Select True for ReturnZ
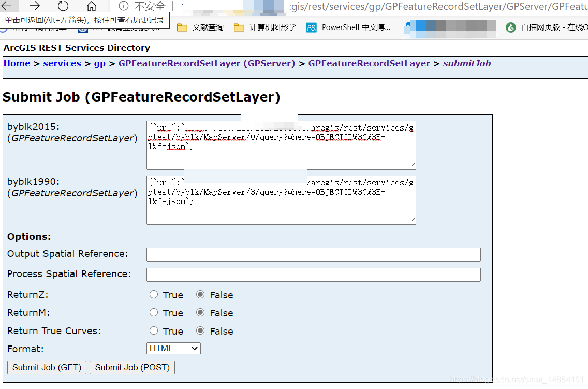The height and width of the screenshot is (389, 588). [154, 295]
